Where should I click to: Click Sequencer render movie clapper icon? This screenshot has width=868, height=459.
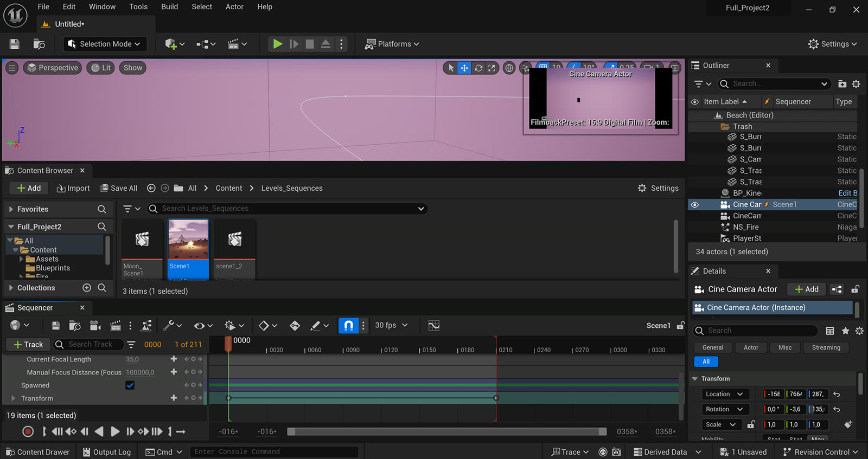116,325
